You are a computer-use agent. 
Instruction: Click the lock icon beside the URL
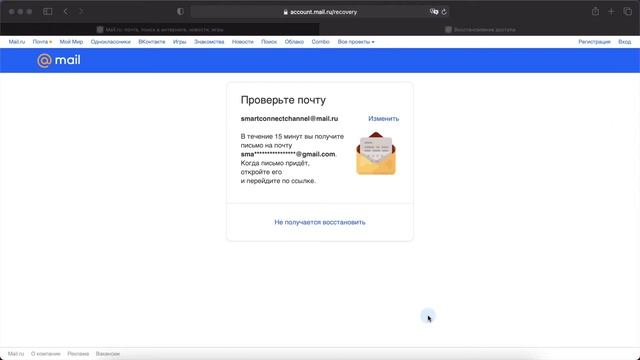286,12
